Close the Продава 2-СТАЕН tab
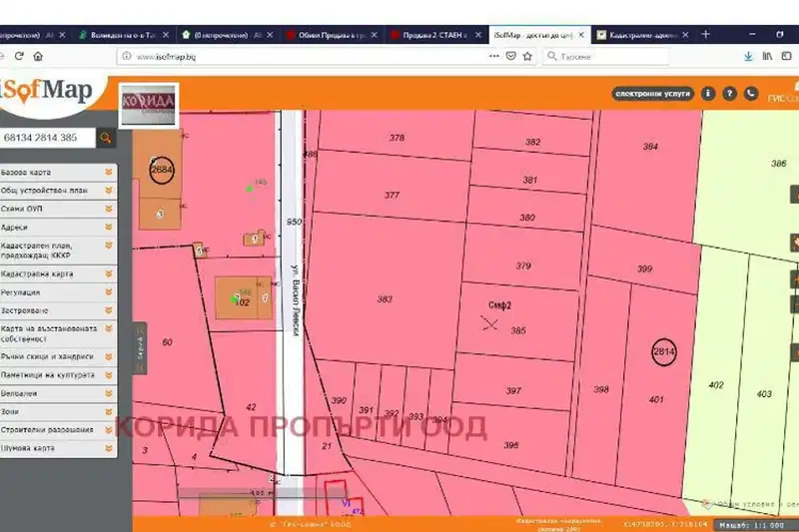The height and width of the screenshot is (532, 799). (478, 35)
